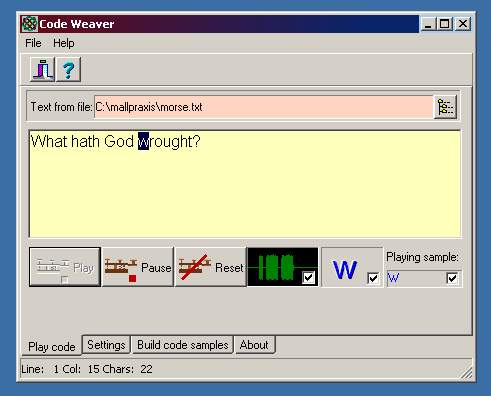The height and width of the screenshot is (396, 491).
Task: Click the green waveform display
Action: [283, 267]
